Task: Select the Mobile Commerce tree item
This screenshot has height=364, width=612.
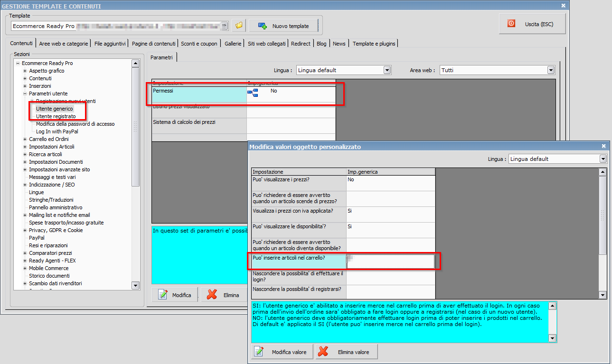Action: [49, 268]
